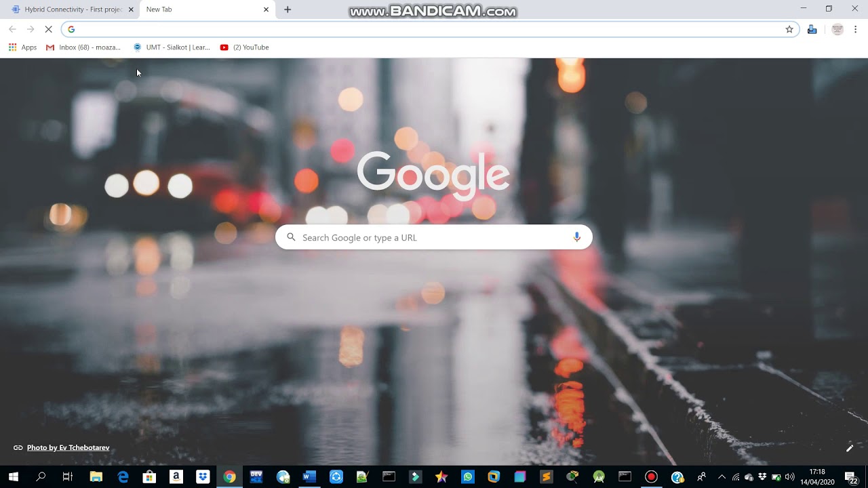Viewport: 868px width, 488px height.
Task: Bookmark this tab with the star icon
Action: coord(789,29)
